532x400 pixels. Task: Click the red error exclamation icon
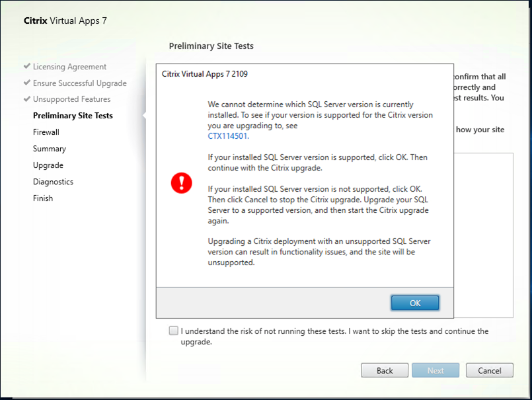(182, 183)
